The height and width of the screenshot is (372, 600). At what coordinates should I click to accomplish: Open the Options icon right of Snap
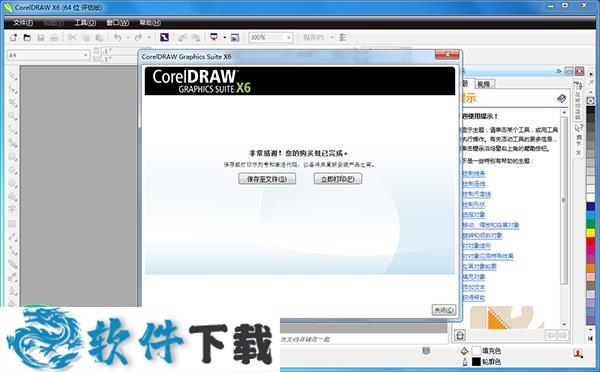pos(343,38)
